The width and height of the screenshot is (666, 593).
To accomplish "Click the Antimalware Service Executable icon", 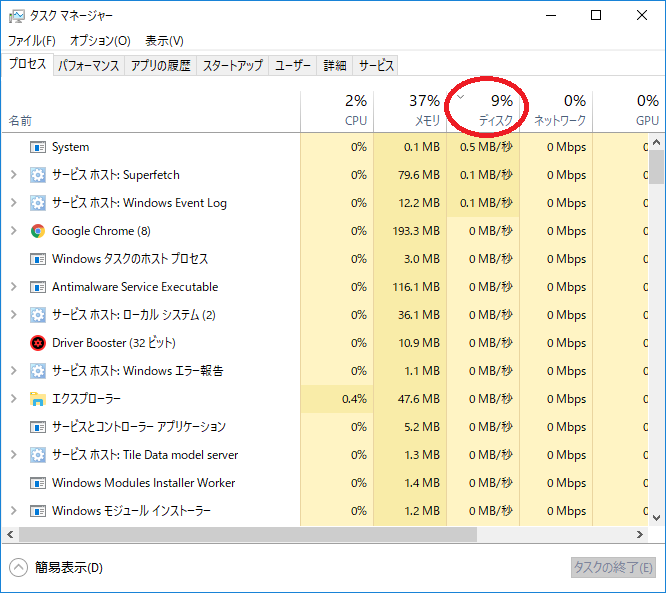I will [x=38, y=287].
